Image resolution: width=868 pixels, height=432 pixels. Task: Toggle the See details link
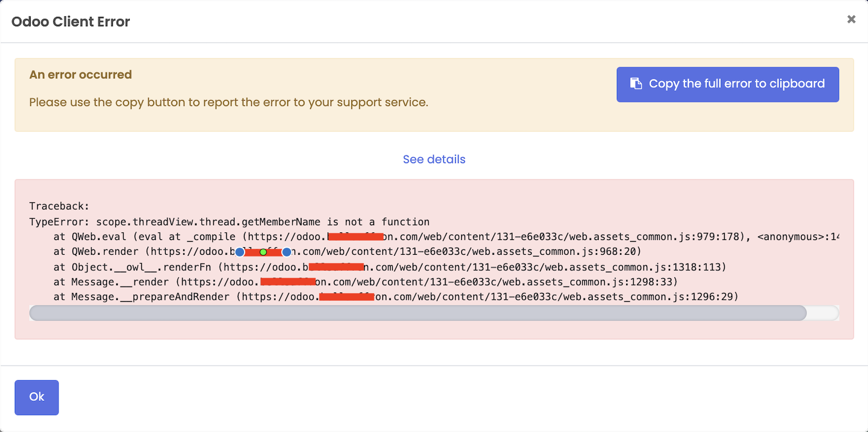[434, 159]
